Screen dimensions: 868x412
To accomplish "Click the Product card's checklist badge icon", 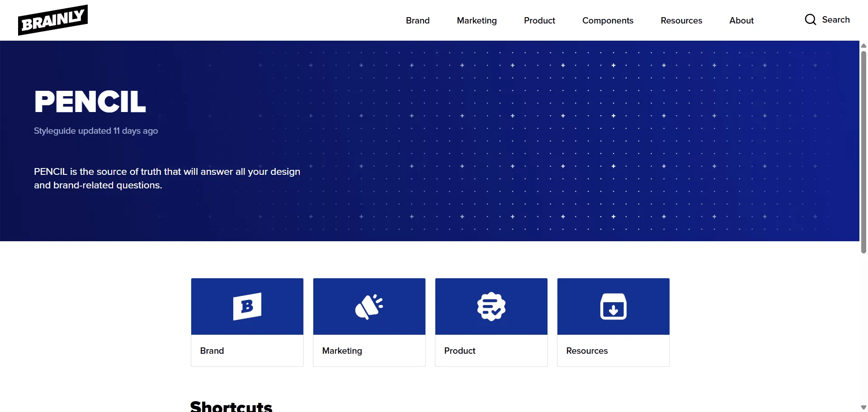I will (x=491, y=306).
